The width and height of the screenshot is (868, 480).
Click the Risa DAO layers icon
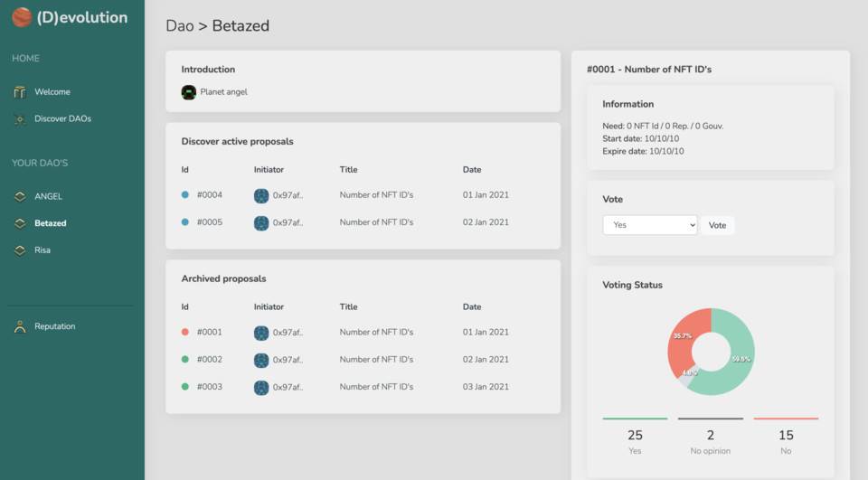(x=20, y=250)
